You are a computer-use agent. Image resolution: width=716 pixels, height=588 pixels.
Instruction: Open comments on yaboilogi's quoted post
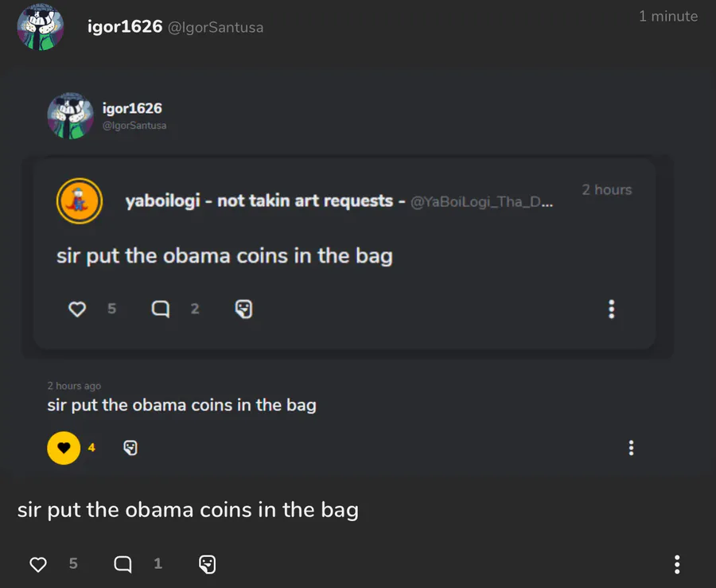(x=160, y=309)
